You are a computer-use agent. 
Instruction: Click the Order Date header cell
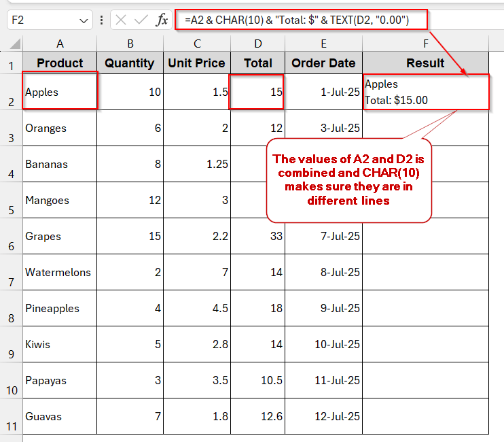(x=323, y=63)
